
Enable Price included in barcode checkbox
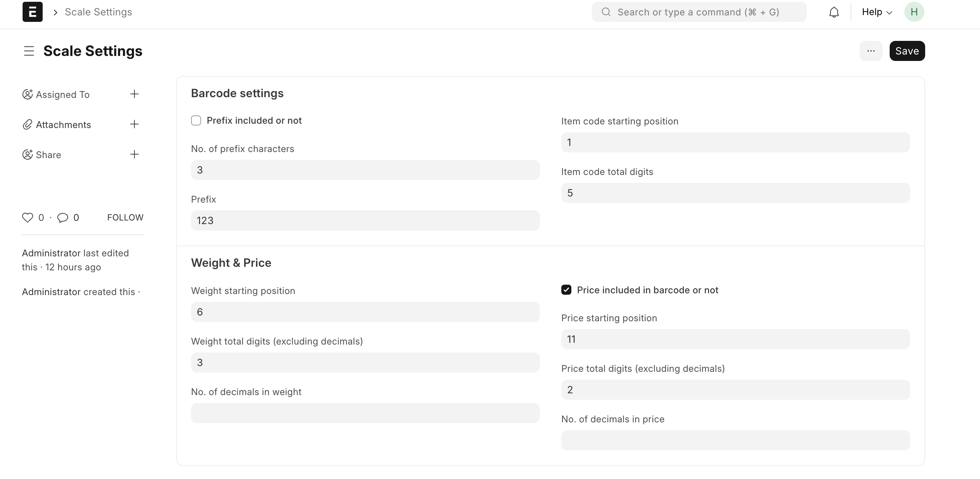coord(566,290)
